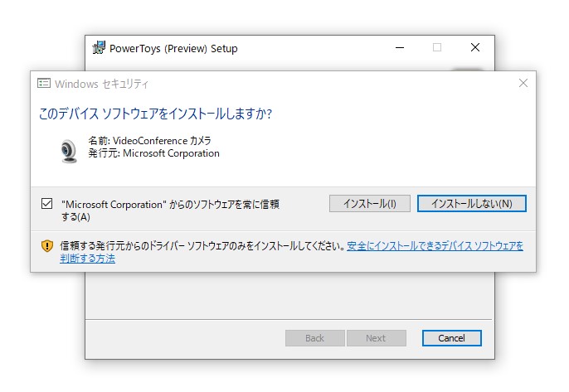This screenshot has height=392, width=569.
Task: Click the VideoConference webcam device icon
Action: pyautogui.click(x=68, y=151)
